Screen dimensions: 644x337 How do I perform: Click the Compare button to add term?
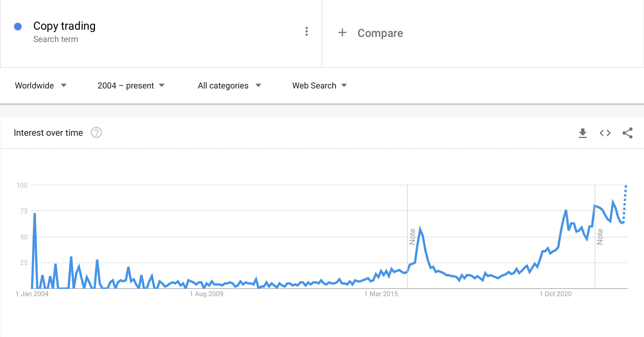click(380, 33)
